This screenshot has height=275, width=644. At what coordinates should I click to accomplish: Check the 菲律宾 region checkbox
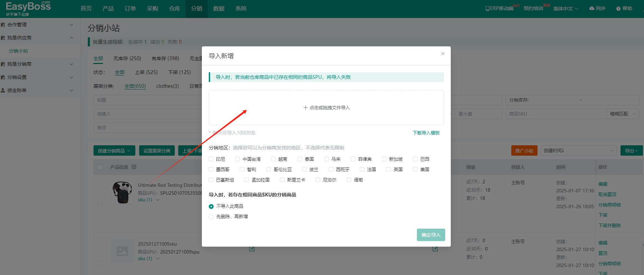(x=353, y=159)
